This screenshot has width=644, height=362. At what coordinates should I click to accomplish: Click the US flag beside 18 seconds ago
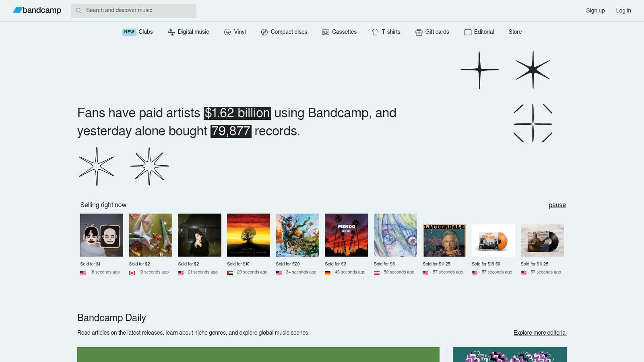(x=83, y=273)
